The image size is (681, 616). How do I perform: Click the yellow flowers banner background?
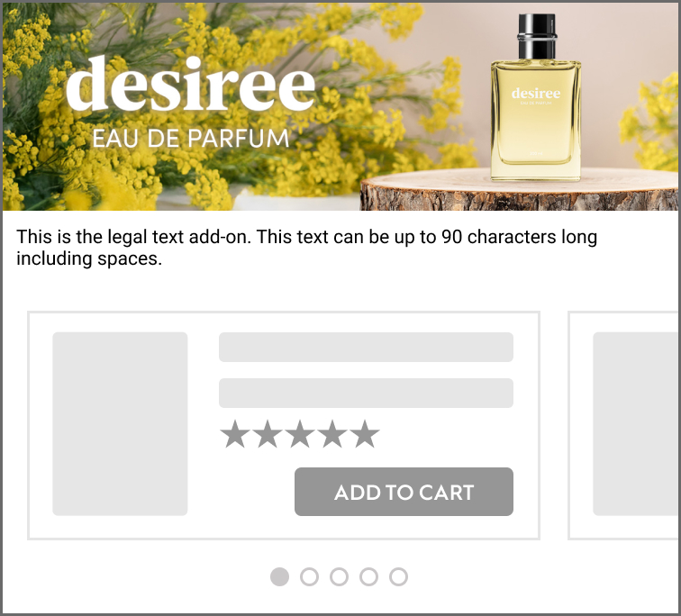coord(182,174)
